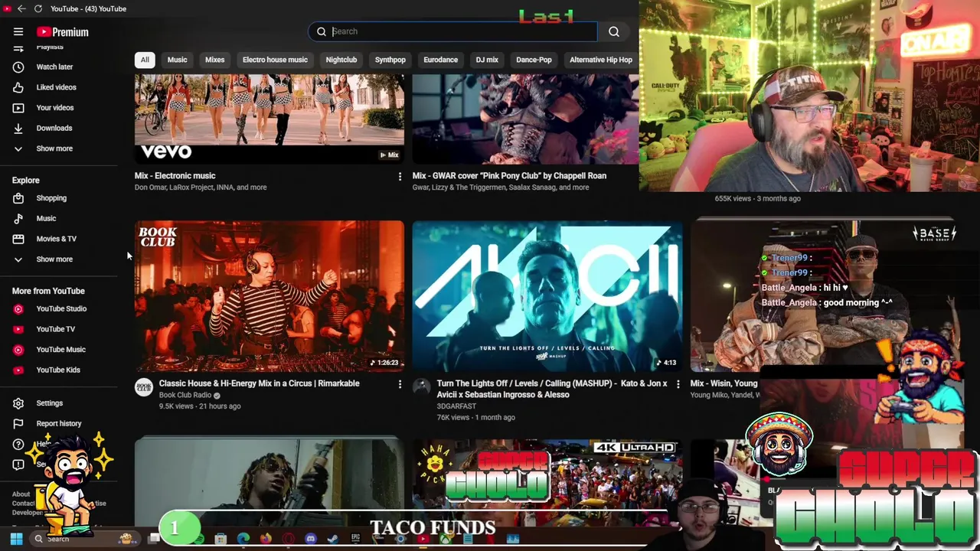The height and width of the screenshot is (551, 980).
Task: Reload the YouTube page
Action: (x=38, y=8)
